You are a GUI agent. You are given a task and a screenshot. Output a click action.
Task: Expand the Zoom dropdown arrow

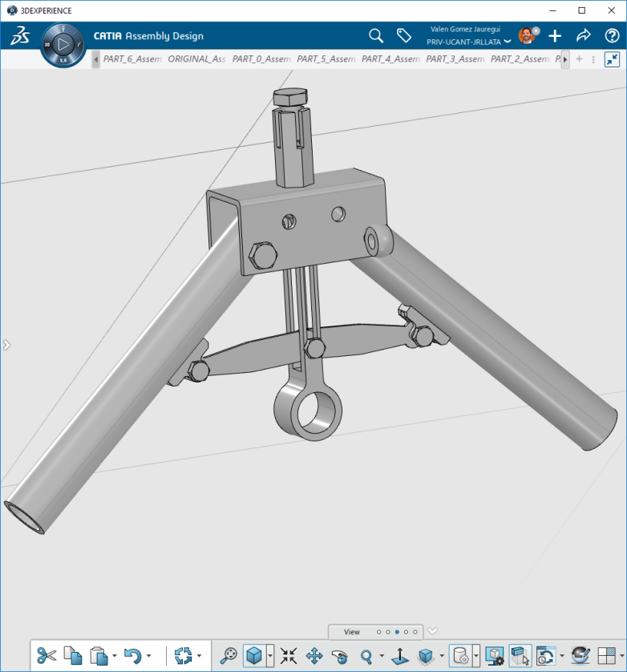[382, 656]
